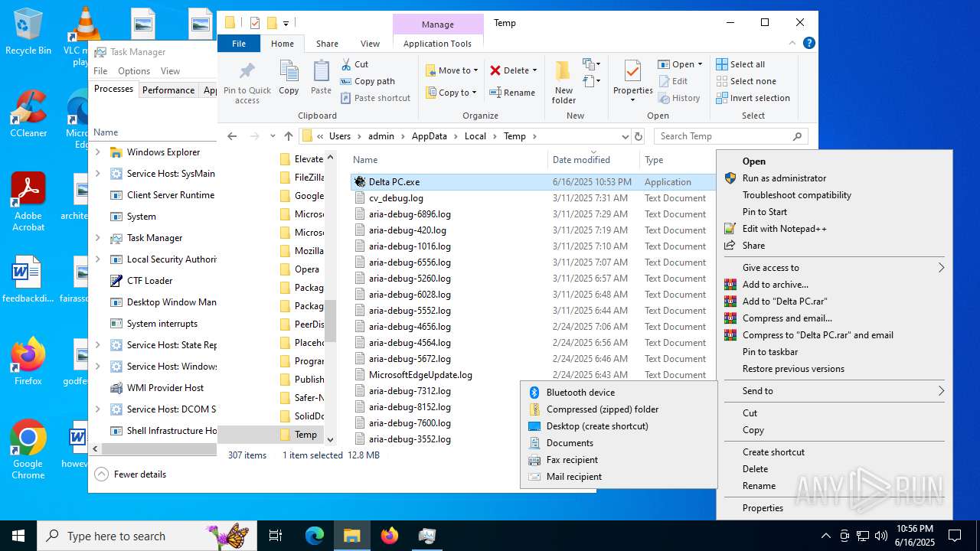The height and width of the screenshot is (551, 980).
Task: Click History in the ribbon Open group
Action: [x=679, y=98]
